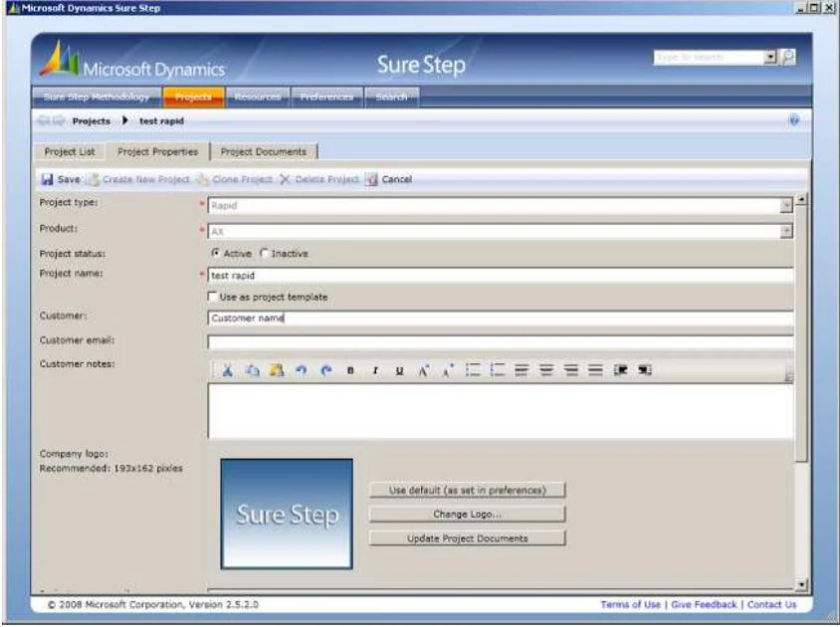
Task: Toggle italic formatting in notes toolbar
Action: 375,370
